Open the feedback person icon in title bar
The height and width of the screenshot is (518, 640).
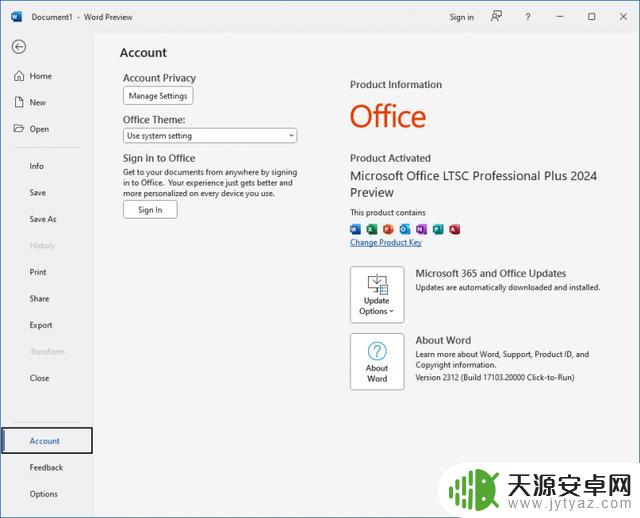[x=496, y=17]
